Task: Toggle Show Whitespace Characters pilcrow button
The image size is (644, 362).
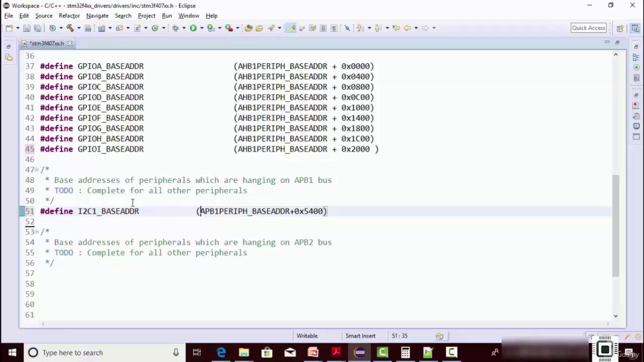Action: [334, 28]
